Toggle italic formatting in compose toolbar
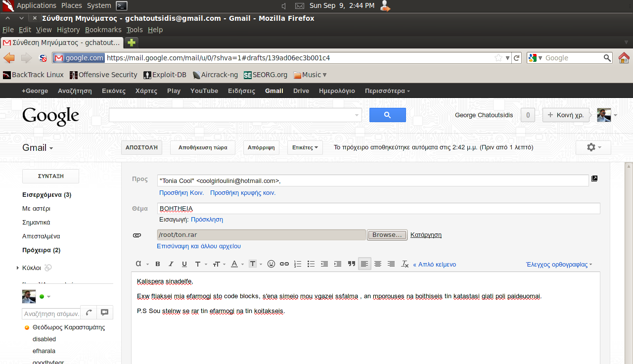This screenshot has height=364, width=633. point(171,264)
